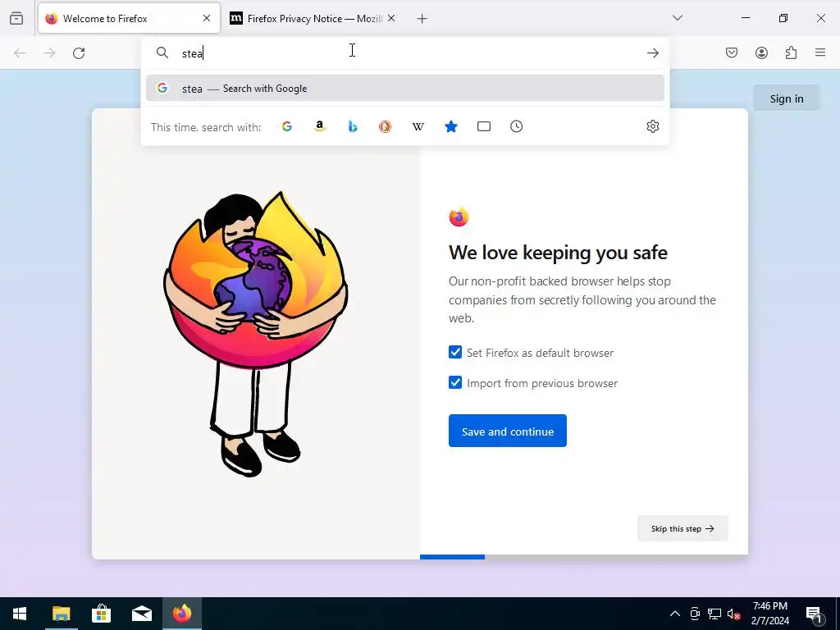The width and height of the screenshot is (840, 630).
Task: Search in Bookmarks with star icon
Action: [x=451, y=126]
